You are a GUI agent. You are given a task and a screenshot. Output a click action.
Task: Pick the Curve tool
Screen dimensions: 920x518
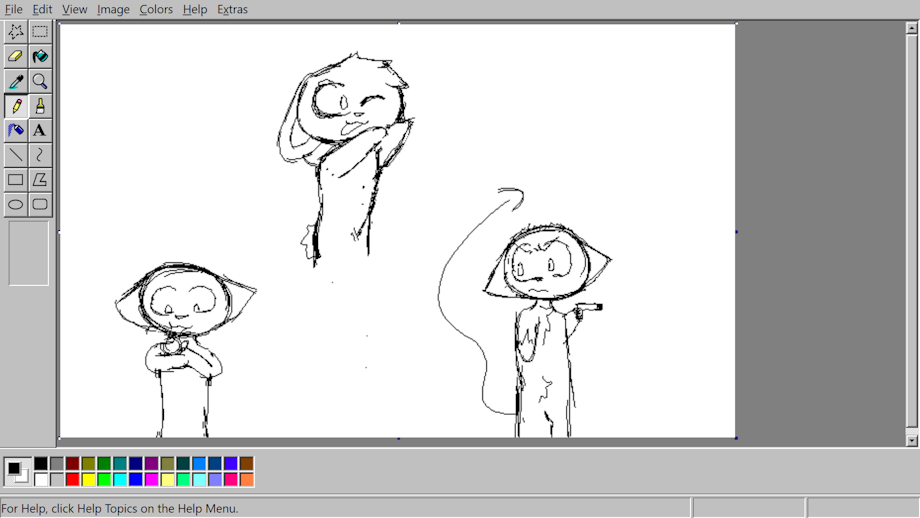(40, 155)
